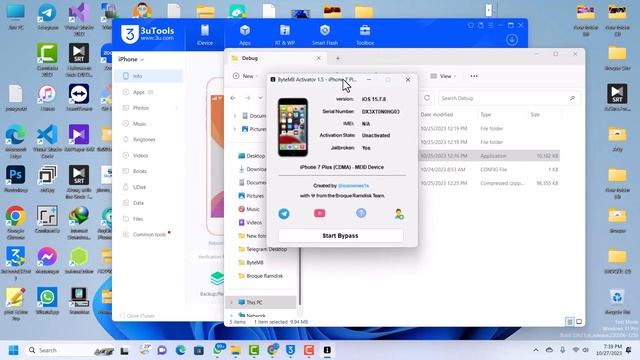Switch to the Smart Flash tab in 3uTools
The height and width of the screenshot is (360, 640).
325,35
